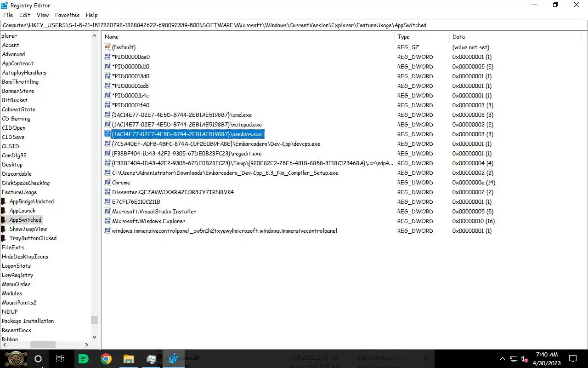Click the DWORD icon for *PID00001f40
588x368 pixels.
point(107,105)
